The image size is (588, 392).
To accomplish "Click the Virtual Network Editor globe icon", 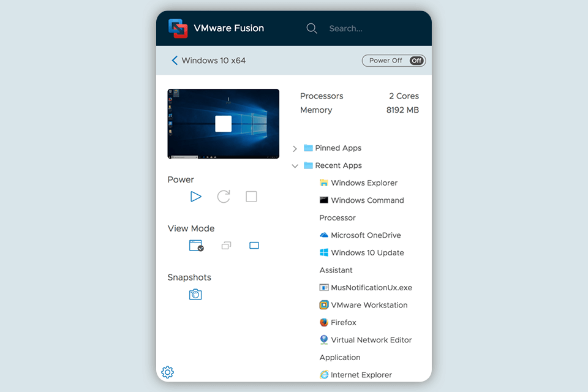I will pos(323,340).
